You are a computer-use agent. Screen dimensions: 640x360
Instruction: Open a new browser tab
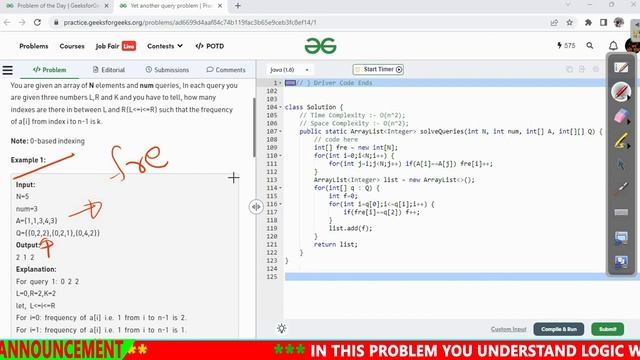pos(238,6)
